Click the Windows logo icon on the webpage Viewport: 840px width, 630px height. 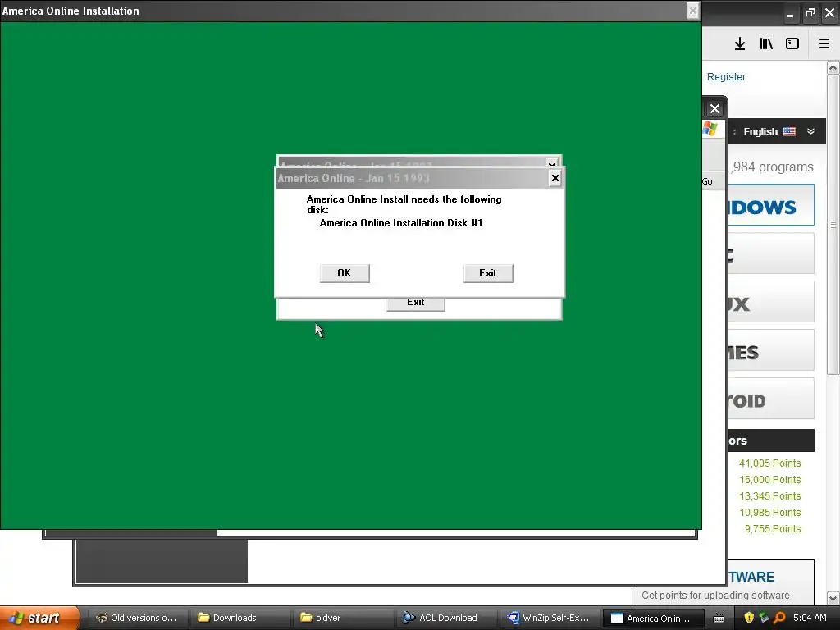(710, 129)
